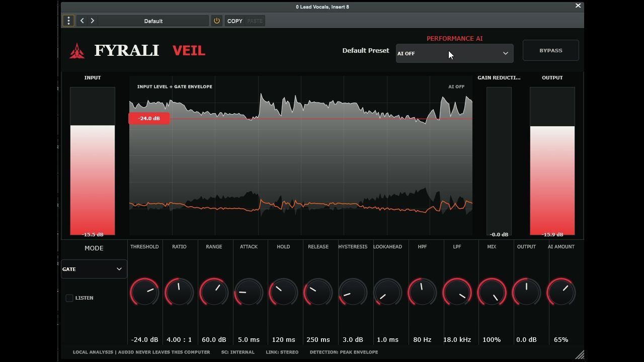
Task: Click the OUTPUT gain knob
Action: point(526,292)
